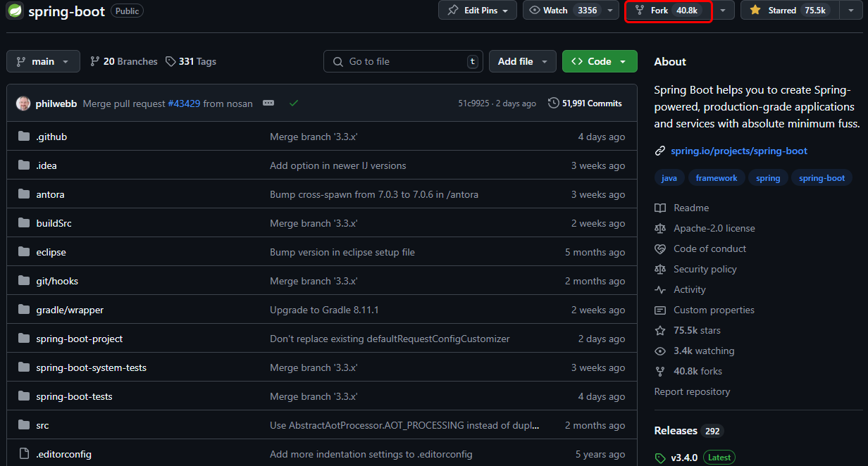Open the Releases 292 heading link
This screenshot has height=466, width=868.
689,430
